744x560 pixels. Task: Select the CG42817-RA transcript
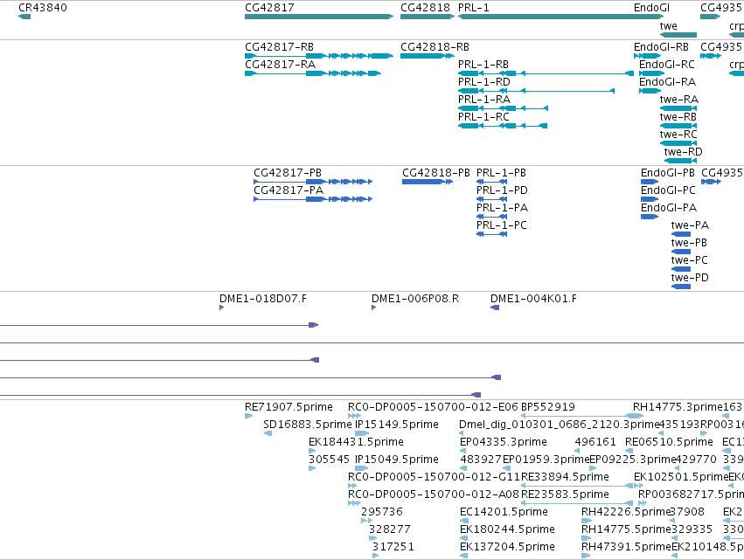click(x=313, y=73)
